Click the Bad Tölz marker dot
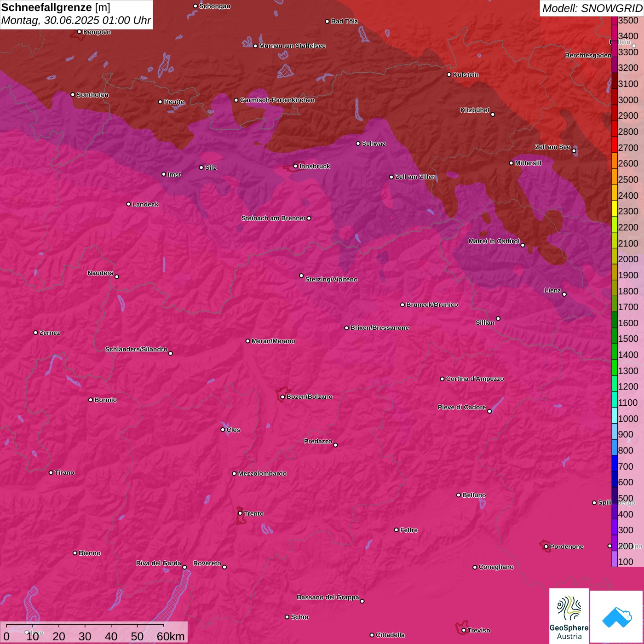 pyautogui.click(x=328, y=22)
